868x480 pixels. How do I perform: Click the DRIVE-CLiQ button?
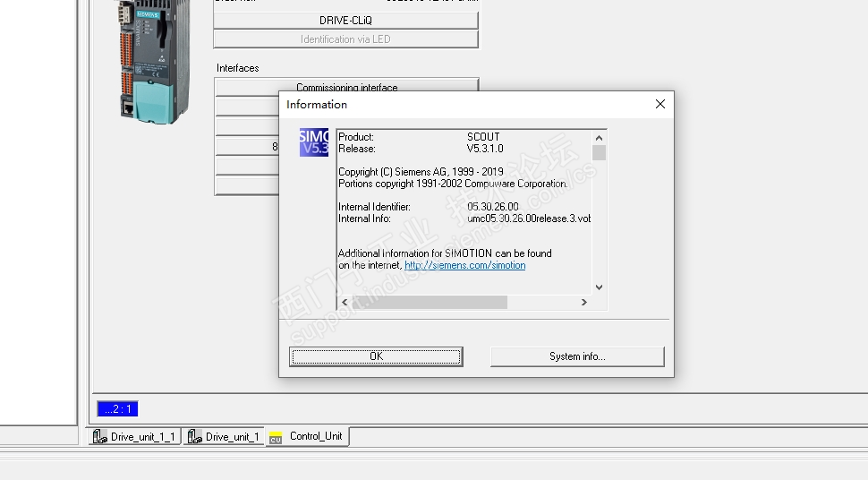346,21
